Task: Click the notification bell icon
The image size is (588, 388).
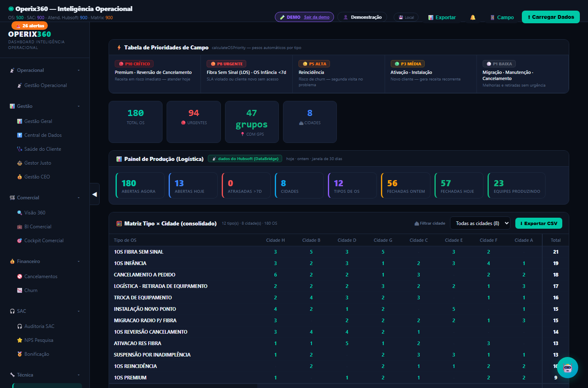Action: (x=473, y=17)
